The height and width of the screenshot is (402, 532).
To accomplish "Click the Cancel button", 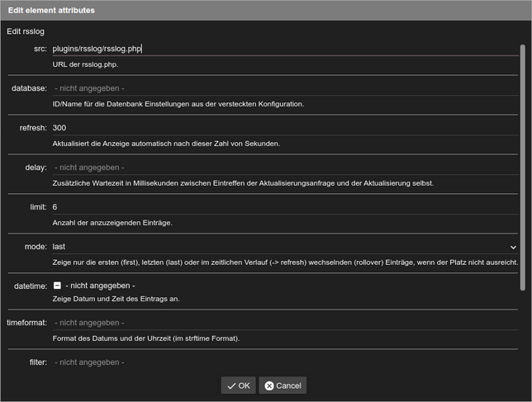I will (x=283, y=385).
